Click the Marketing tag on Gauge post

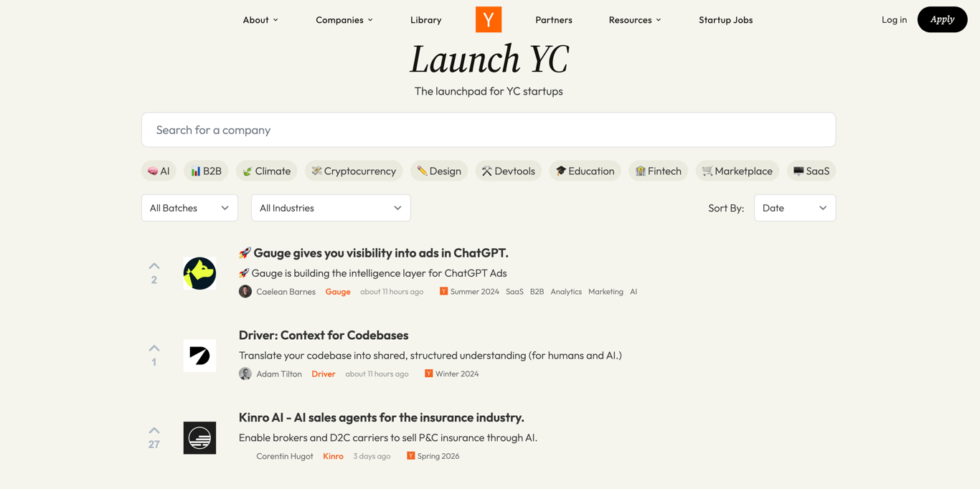click(x=606, y=292)
